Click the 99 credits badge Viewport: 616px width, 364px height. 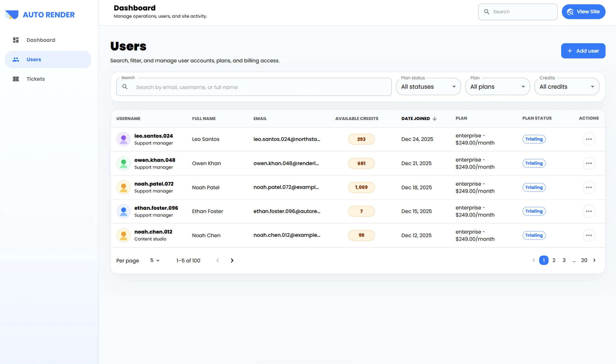(361, 235)
